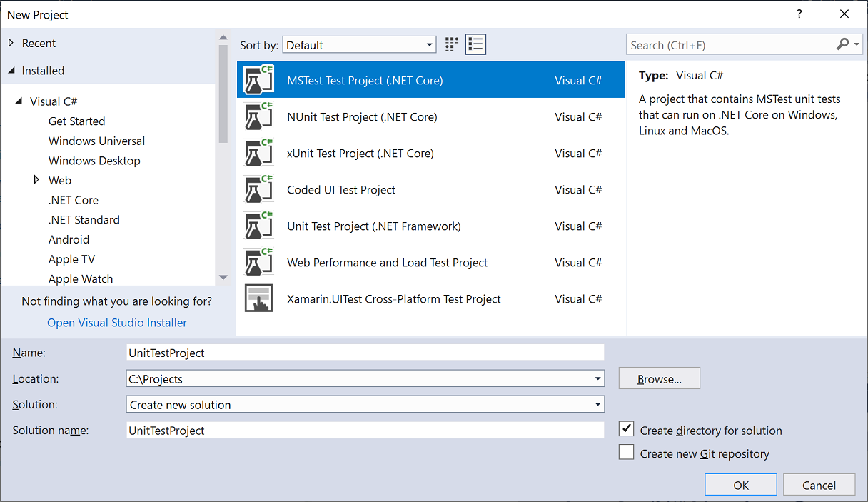Click in the Solution name field
This screenshot has height=502, width=868.
click(365, 430)
